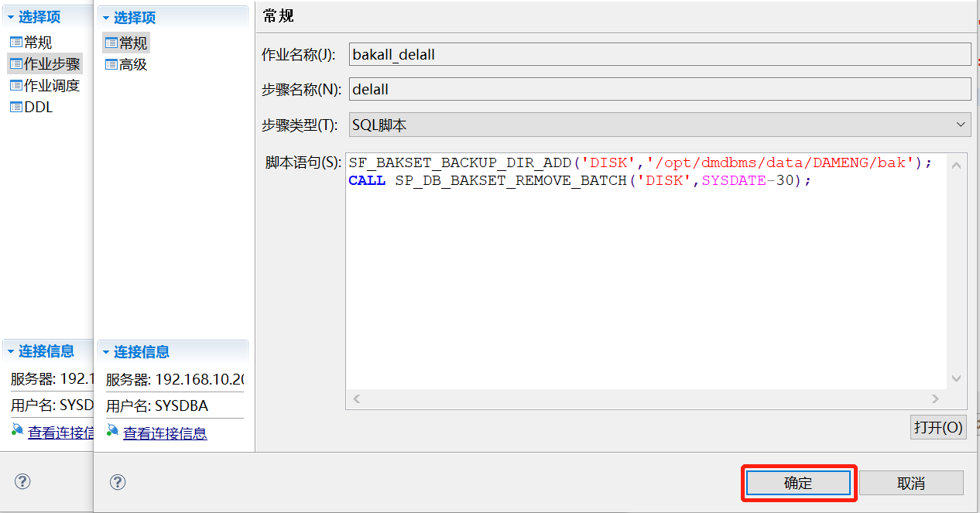Viewport: 980px width, 513px height.
Task: Click the SYSDATE keyword in script
Action: point(733,180)
